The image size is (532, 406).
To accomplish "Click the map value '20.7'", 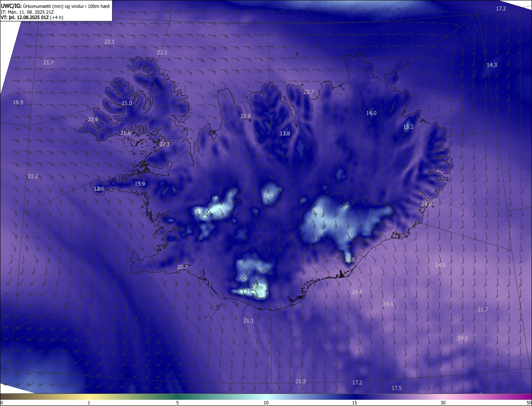I will [x=182, y=267].
